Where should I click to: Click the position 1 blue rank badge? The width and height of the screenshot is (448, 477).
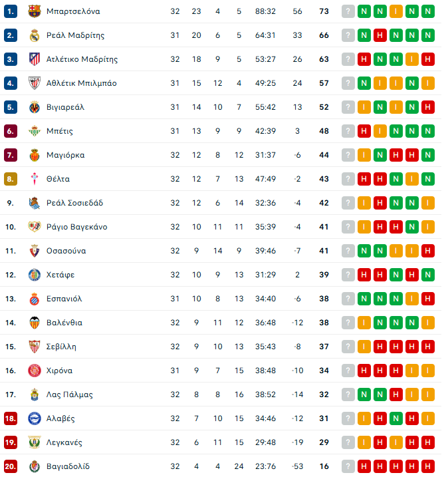coord(11,11)
